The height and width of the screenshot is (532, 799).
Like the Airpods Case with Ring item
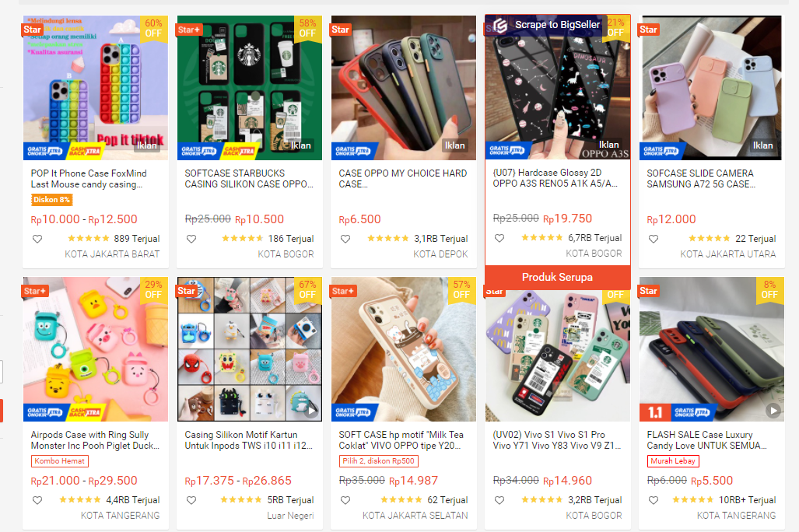(37, 500)
